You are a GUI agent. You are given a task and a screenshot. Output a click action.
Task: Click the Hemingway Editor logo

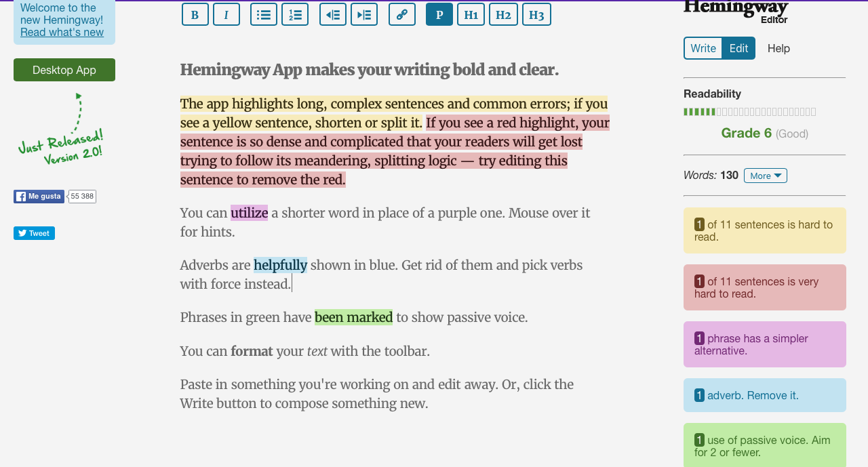(x=736, y=12)
